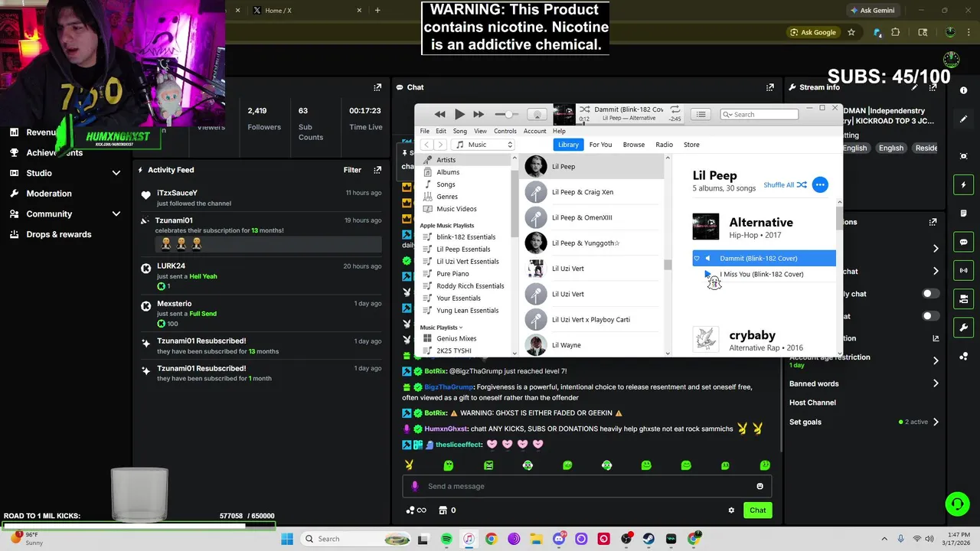Pop out the Stream info panel
The image size is (980, 551).
coord(933,87)
